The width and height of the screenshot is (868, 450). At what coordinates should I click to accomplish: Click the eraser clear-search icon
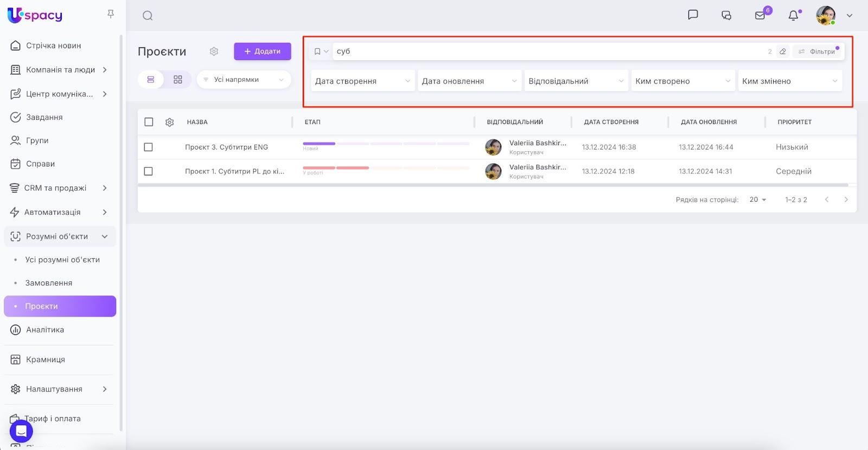point(782,52)
